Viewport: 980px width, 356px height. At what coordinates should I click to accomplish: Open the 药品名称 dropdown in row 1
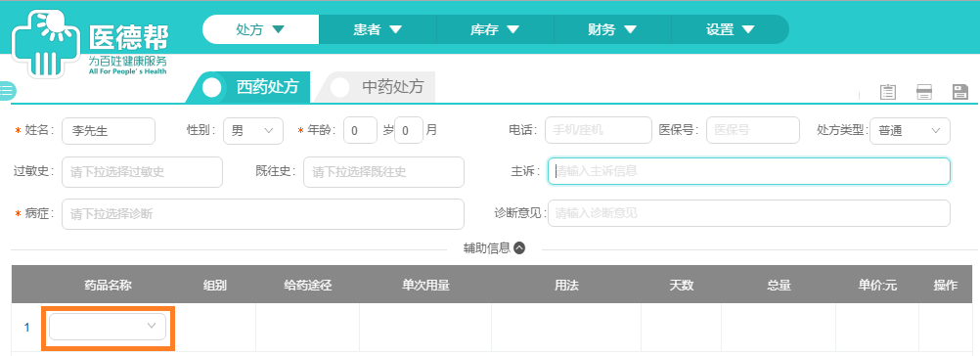click(x=108, y=327)
